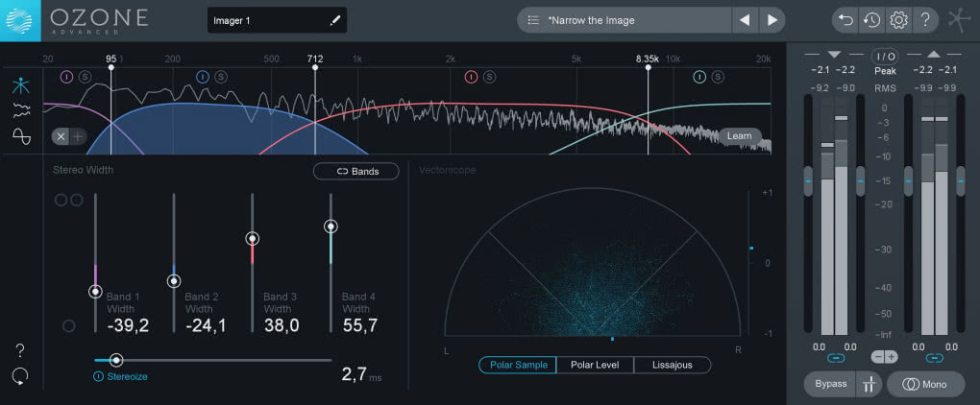
Task: Add a crossover band with plus
Action: [x=78, y=136]
